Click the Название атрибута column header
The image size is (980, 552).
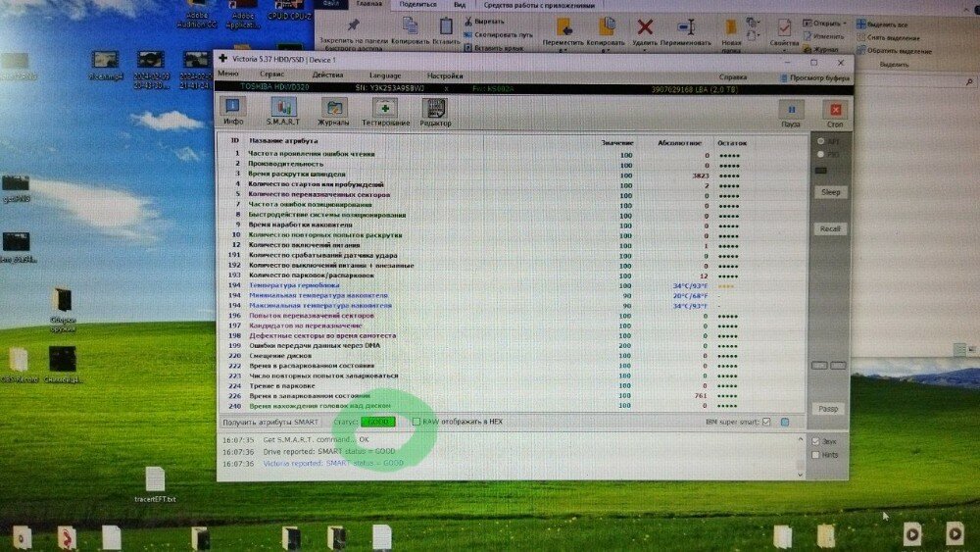[283, 141]
